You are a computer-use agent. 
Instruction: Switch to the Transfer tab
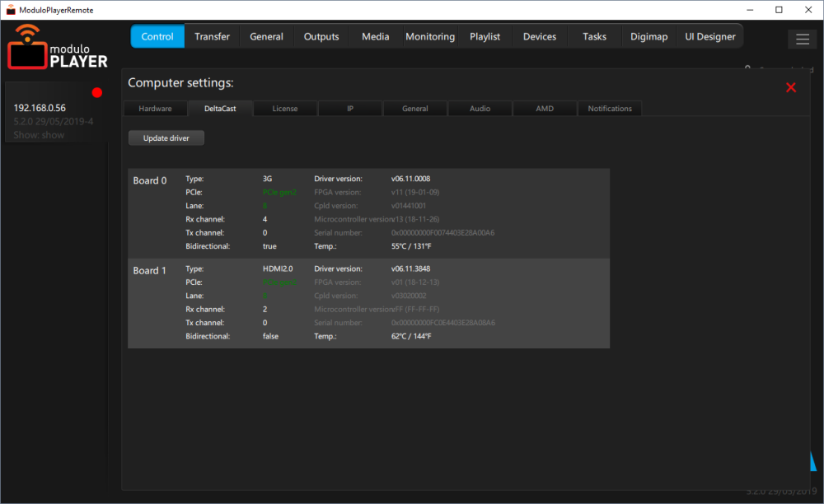[x=212, y=35]
